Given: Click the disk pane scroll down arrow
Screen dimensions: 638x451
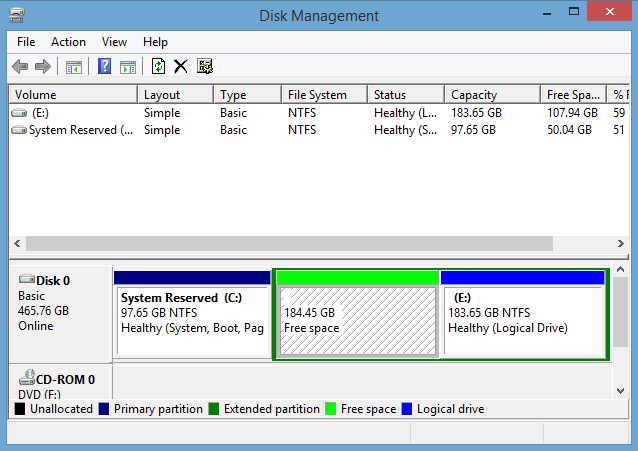Looking at the screenshot, I should [621, 391].
